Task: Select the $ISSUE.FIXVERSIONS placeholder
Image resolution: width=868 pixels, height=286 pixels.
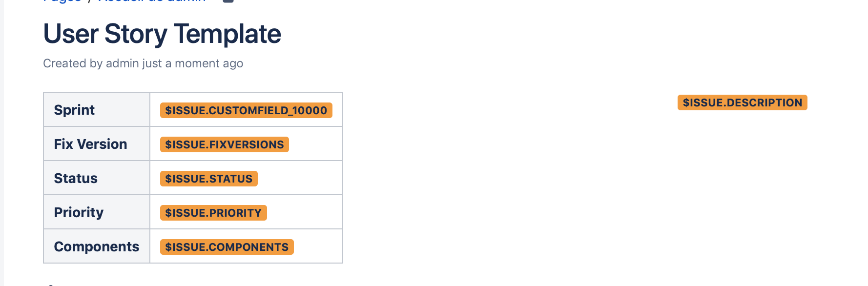Action: pos(225,144)
